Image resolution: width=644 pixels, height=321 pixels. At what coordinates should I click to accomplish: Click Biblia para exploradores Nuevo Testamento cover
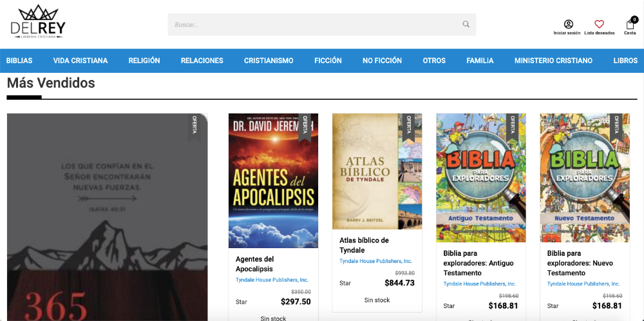point(584,178)
